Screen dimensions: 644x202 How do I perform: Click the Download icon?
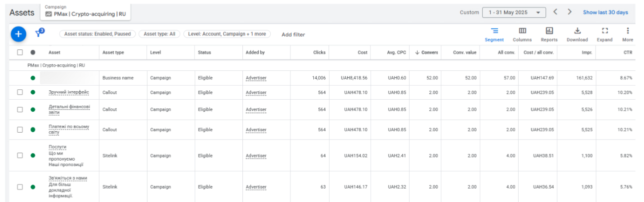click(x=577, y=31)
